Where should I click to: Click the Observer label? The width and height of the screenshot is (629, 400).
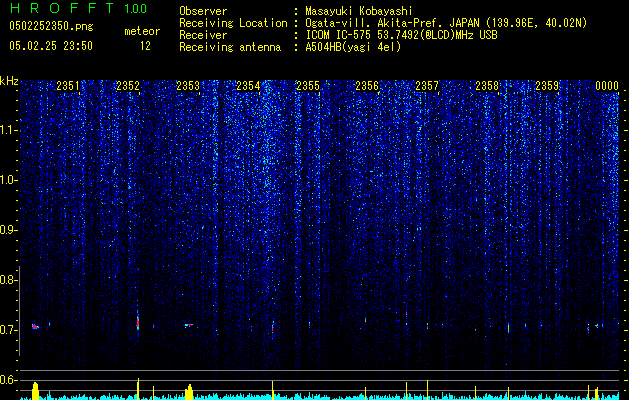[x=203, y=11]
